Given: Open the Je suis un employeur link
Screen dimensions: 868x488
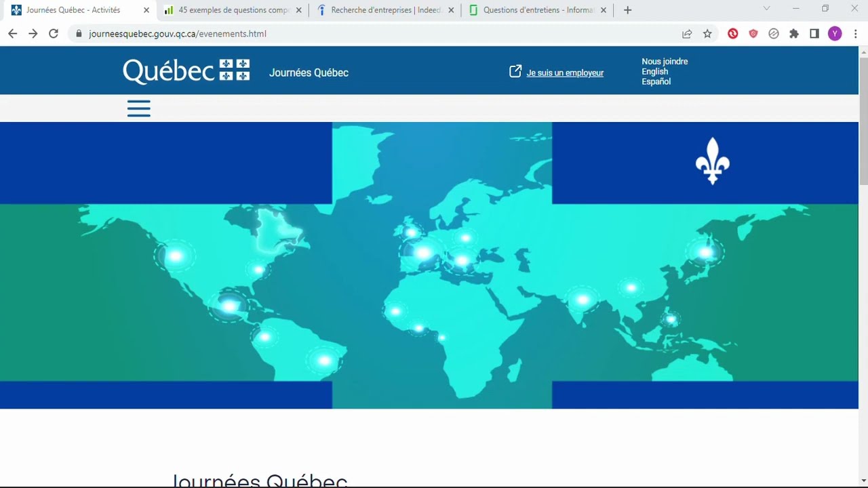Looking at the screenshot, I should coord(565,73).
